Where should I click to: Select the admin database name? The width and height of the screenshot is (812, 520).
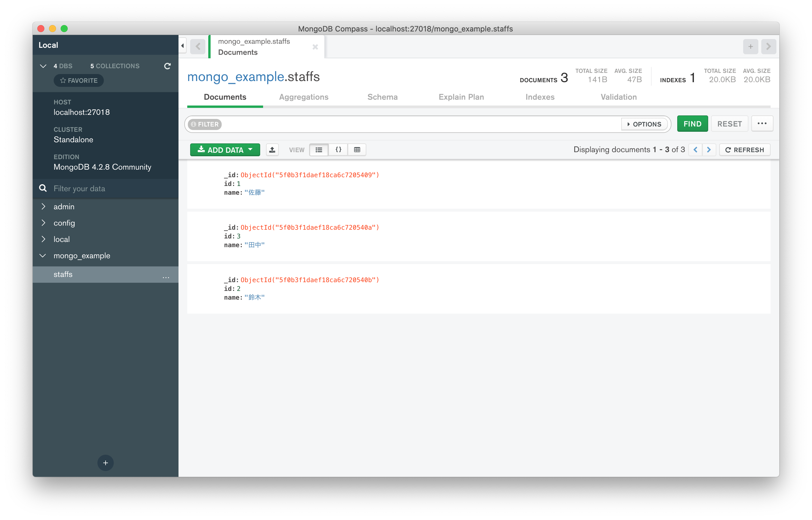[64, 206]
